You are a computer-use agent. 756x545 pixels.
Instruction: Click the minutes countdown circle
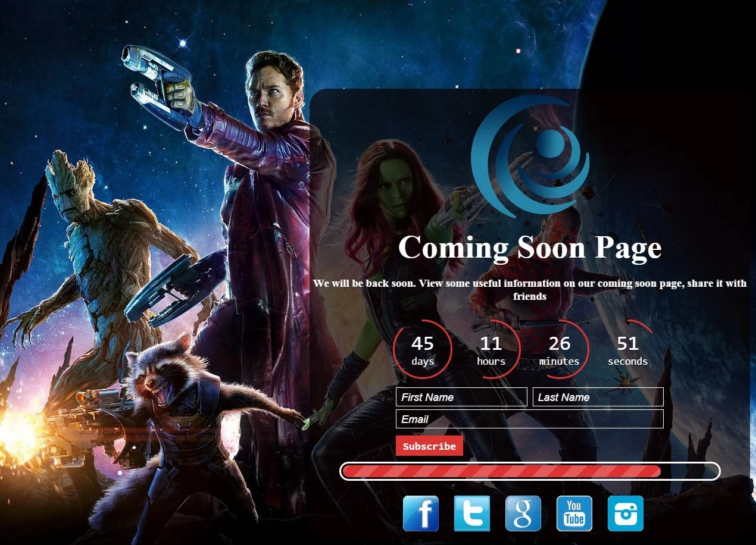[x=560, y=349]
